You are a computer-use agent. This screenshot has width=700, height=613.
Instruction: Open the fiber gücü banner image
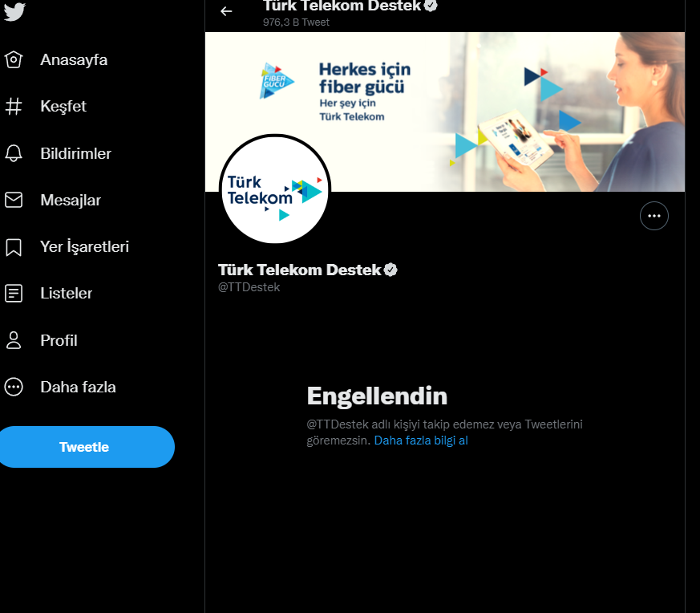(x=445, y=112)
